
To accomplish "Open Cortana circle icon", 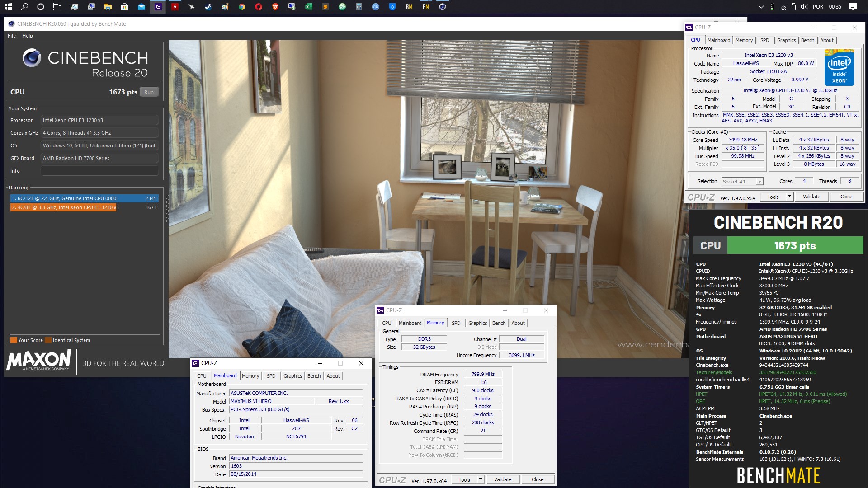I will tap(41, 7).
